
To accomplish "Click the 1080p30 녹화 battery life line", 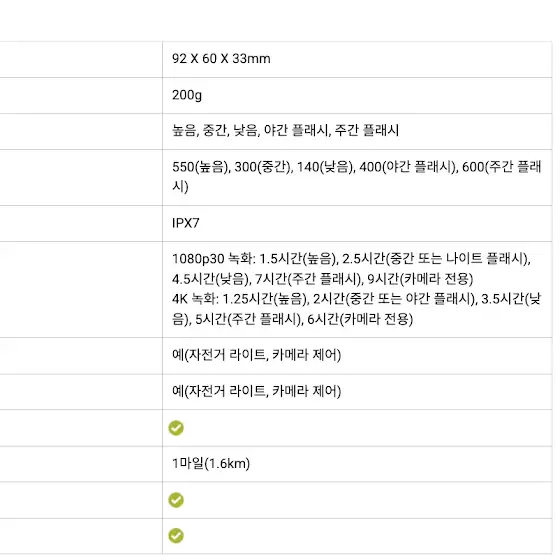I will [x=351, y=269].
